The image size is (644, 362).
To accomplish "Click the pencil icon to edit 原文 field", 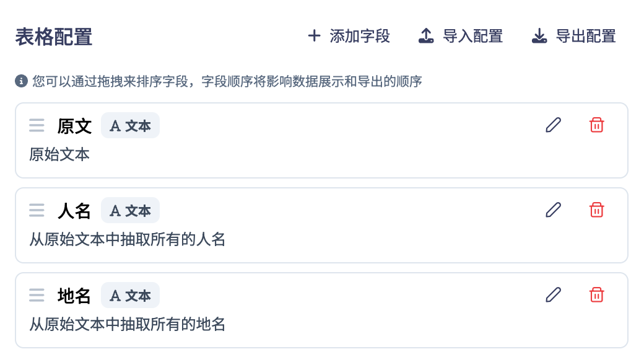I will click(x=553, y=125).
